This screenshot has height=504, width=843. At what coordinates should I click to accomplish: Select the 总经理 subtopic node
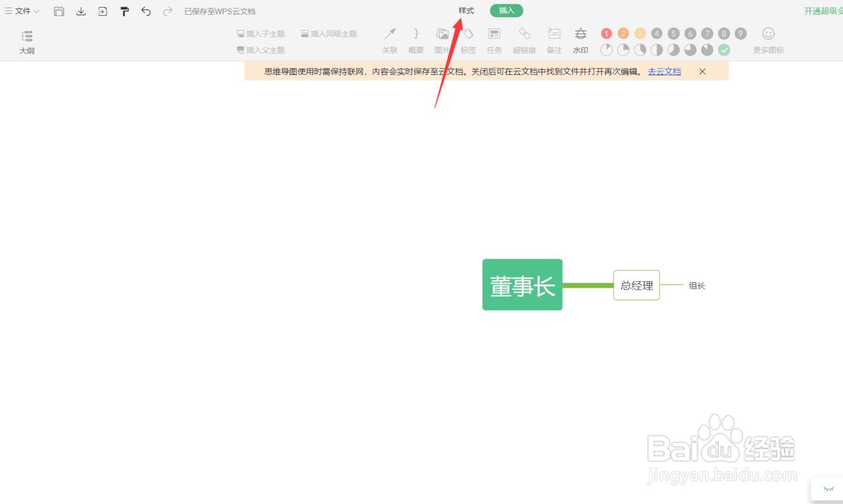tap(636, 285)
